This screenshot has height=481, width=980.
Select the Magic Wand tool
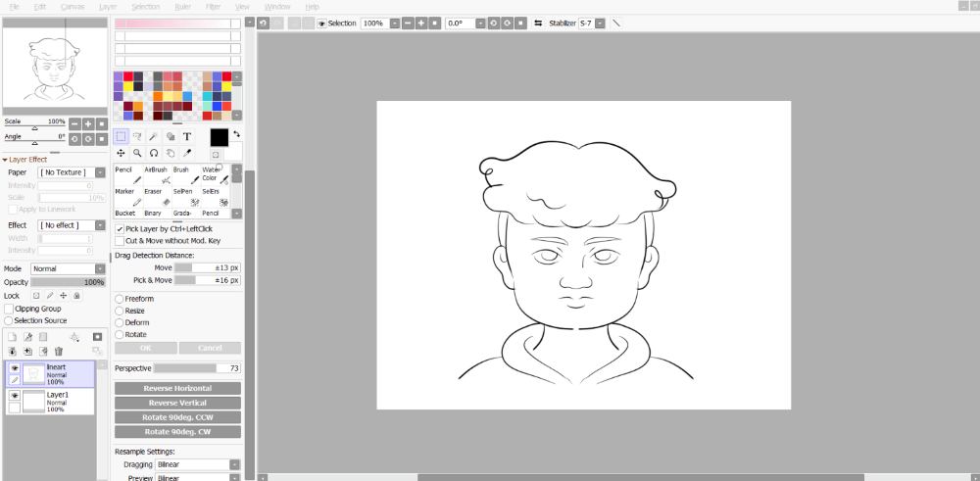[154, 137]
